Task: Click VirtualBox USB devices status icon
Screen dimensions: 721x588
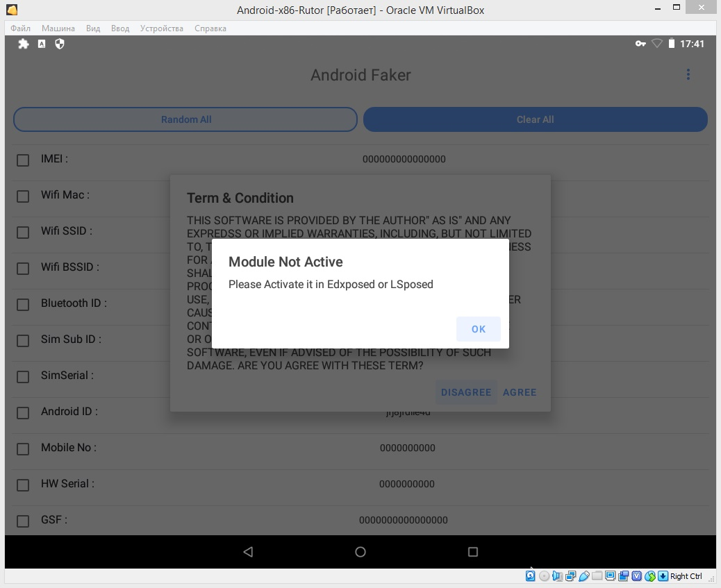Action: coord(584,576)
